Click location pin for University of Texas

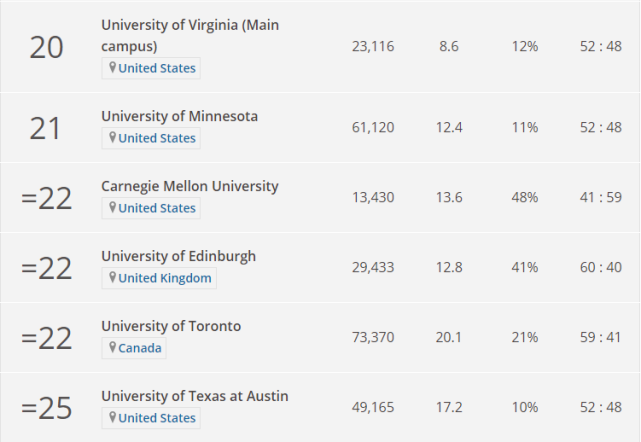point(113,418)
